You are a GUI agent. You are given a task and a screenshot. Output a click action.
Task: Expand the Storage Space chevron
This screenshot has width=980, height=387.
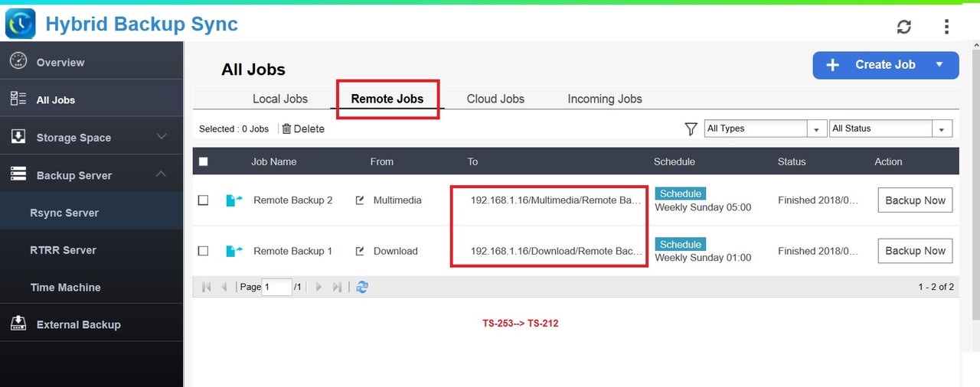pyautogui.click(x=162, y=137)
